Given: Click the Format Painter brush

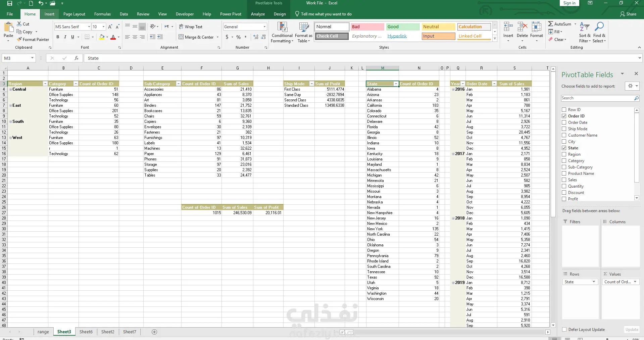Looking at the screenshot, I should tap(19, 39).
